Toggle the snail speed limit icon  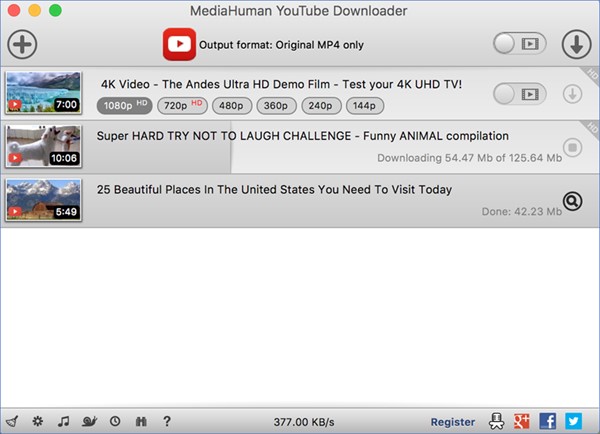click(x=89, y=421)
